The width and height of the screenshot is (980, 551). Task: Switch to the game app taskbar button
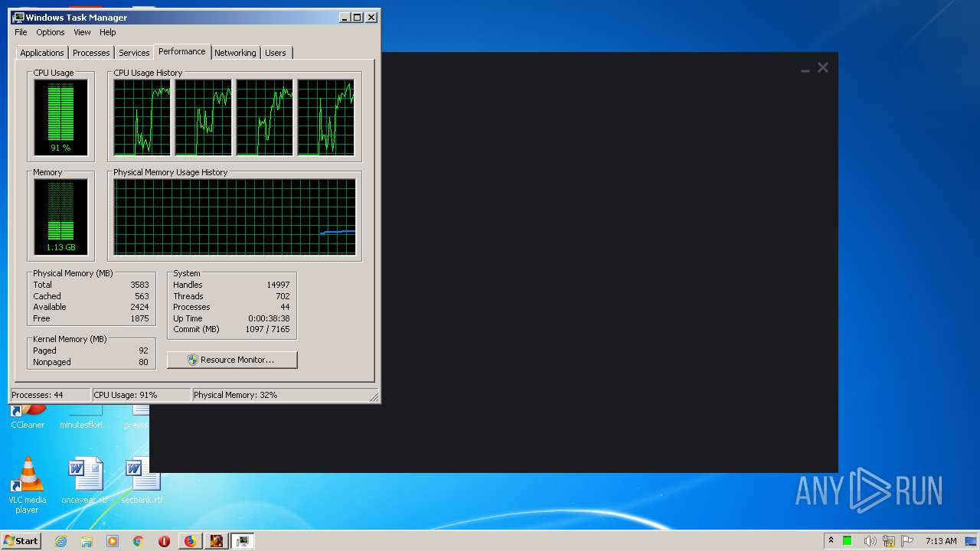216,541
